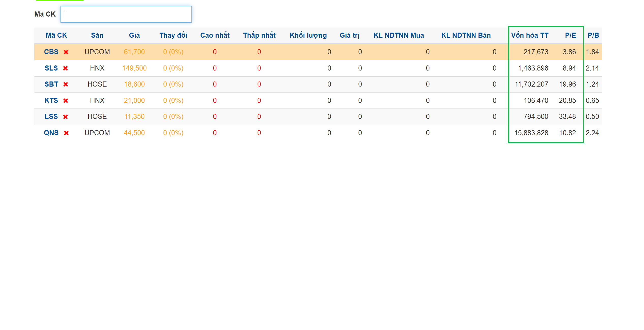Click the P/E column header

[570, 35]
